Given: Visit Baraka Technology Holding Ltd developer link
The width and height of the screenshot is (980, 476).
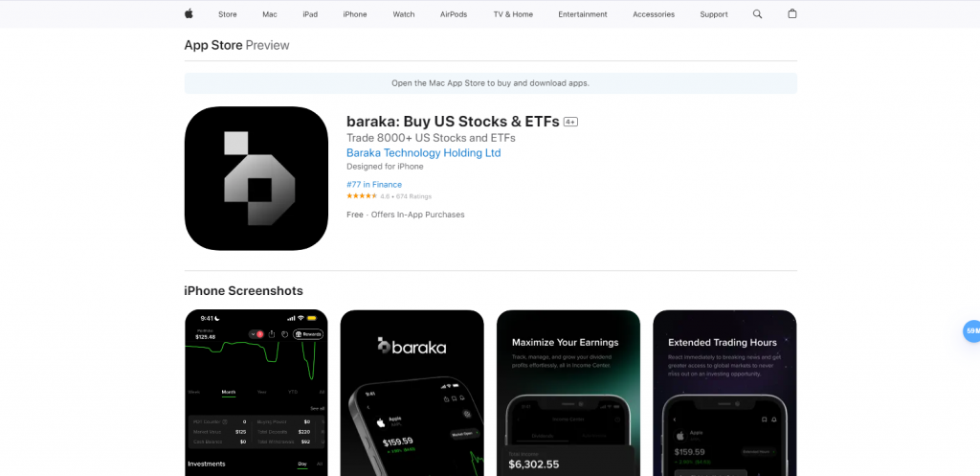Looking at the screenshot, I should pyautogui.click(x=424, y=152).
